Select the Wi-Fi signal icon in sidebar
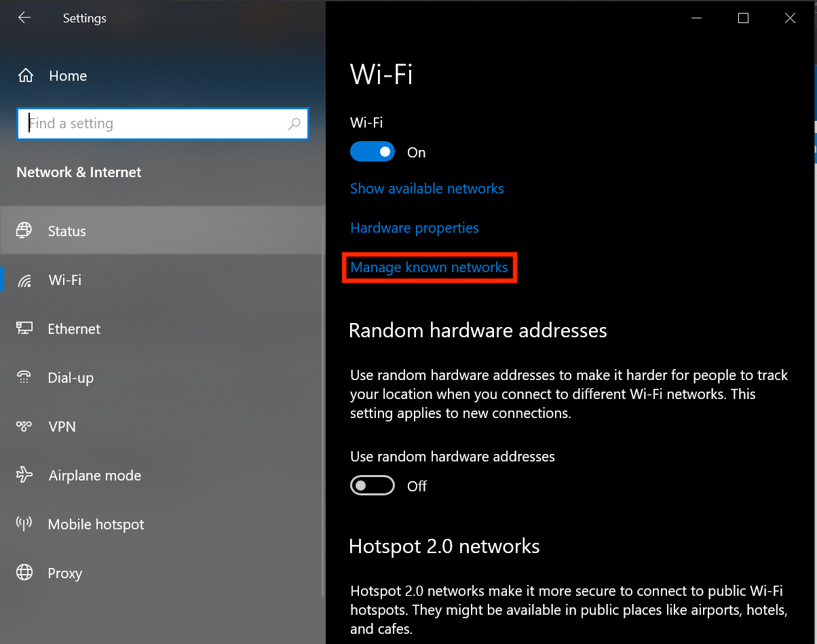 click(24, 280)
